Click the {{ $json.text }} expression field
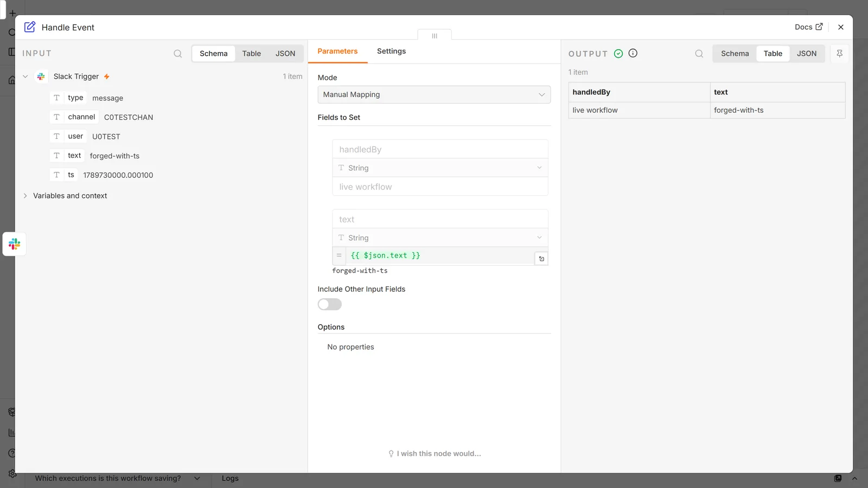The image size is (868, 488). (x=439, y=255)
